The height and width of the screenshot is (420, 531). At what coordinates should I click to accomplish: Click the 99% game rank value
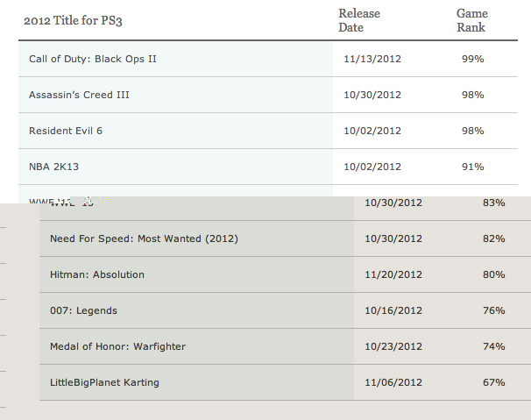473,59
